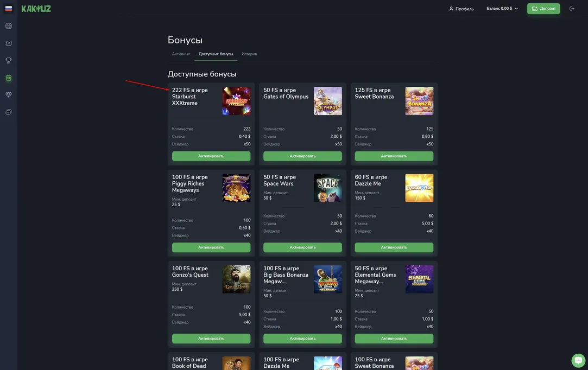
Task: Switch to the Активные tab
Action: pos(181,54)
